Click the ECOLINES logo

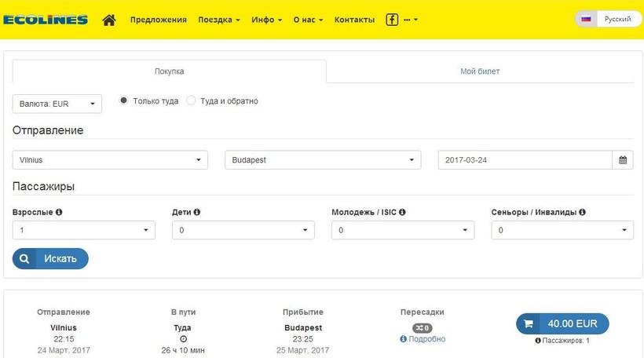[45, 20]
